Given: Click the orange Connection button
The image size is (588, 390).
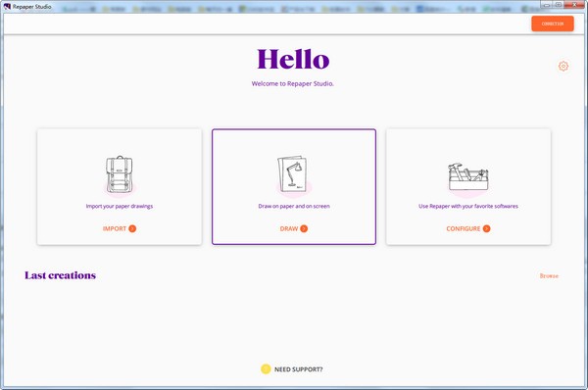Looking at the screenshot, I should 553,24.
